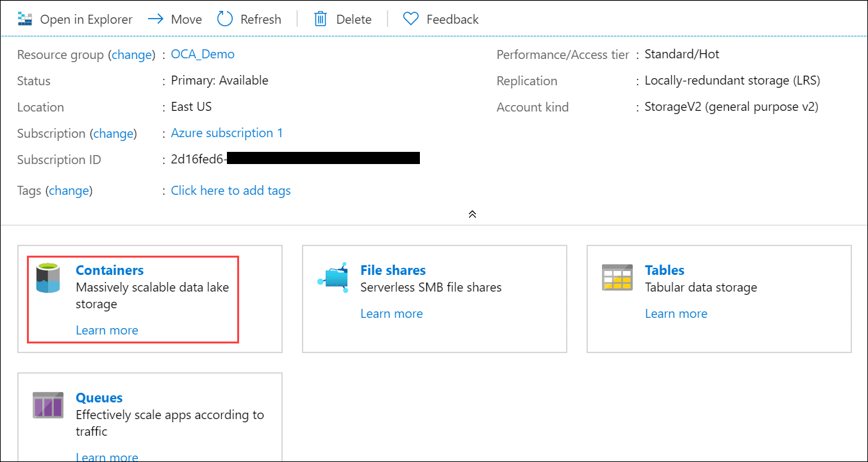The image size is (868, 462).
Task: Learn more about File shares
Action: tap(392, 314)
